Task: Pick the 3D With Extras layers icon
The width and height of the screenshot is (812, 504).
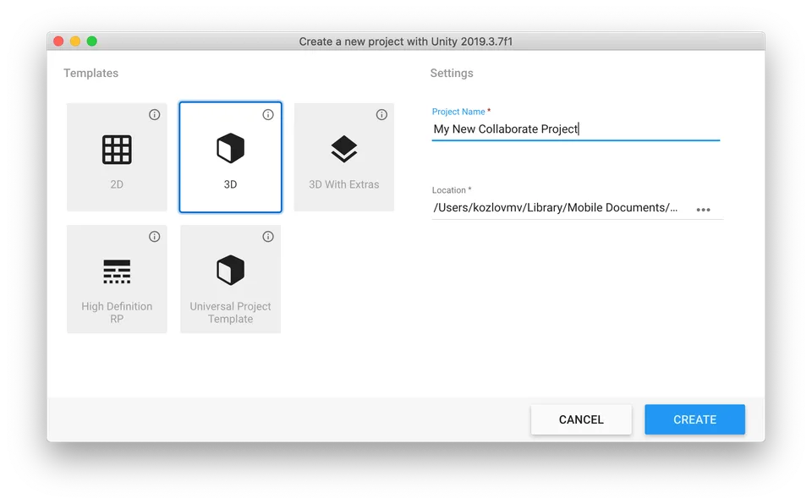Action: point(343,150)
